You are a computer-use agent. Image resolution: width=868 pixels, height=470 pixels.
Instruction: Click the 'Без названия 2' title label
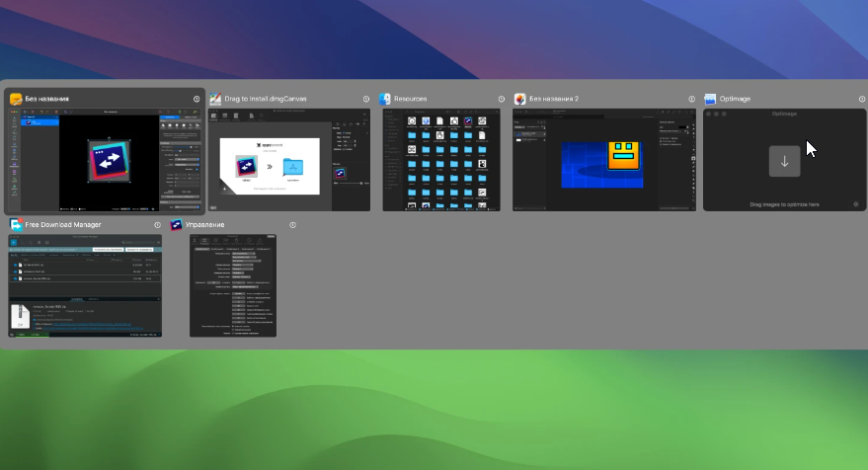[554, 99]
